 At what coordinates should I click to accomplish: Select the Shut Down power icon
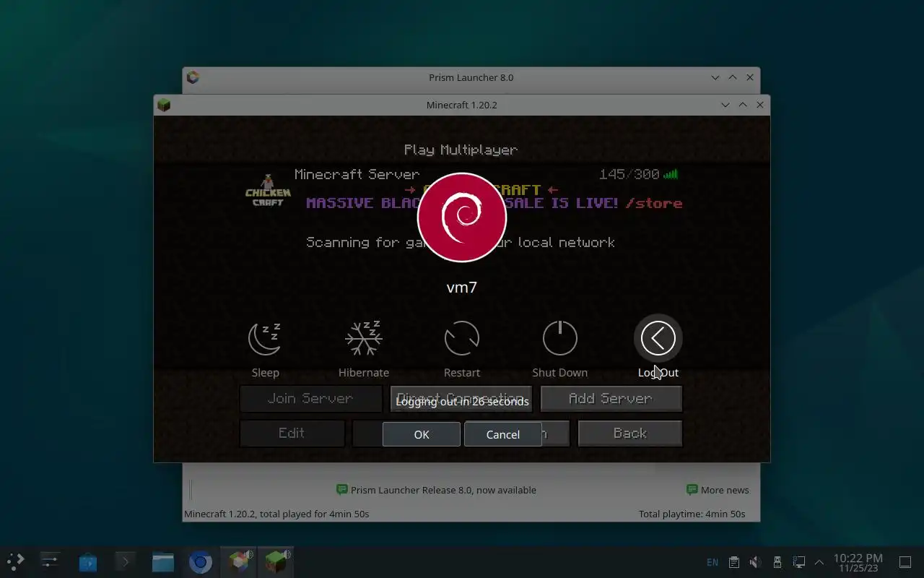[x=560, y=338]
